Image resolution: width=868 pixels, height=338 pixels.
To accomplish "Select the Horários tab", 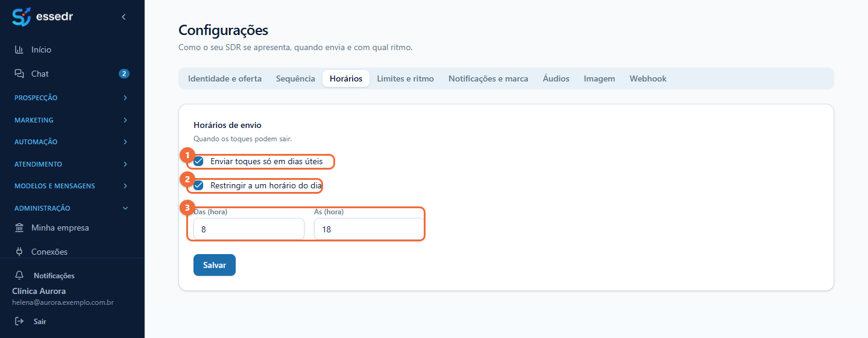I will tap(346, 78).
